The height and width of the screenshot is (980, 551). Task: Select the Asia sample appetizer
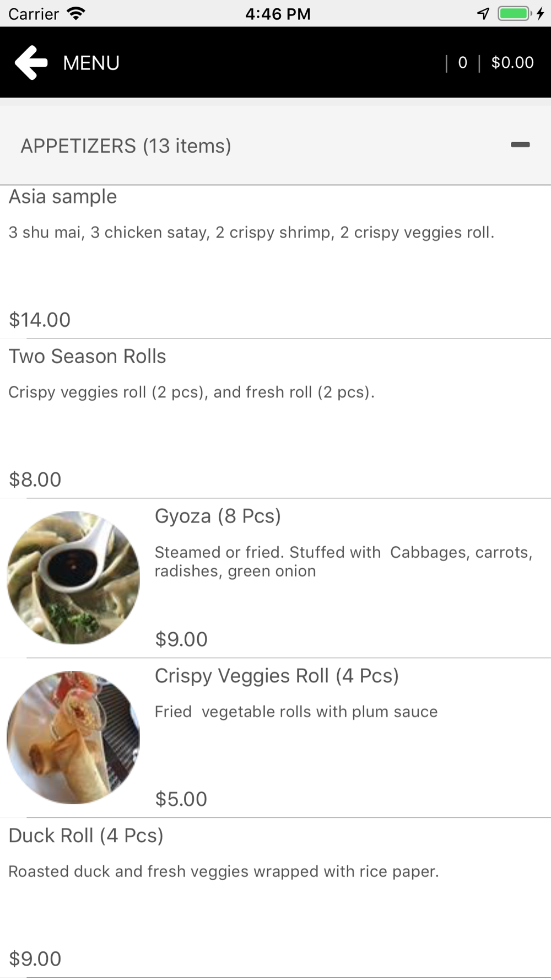click(63, 197)
